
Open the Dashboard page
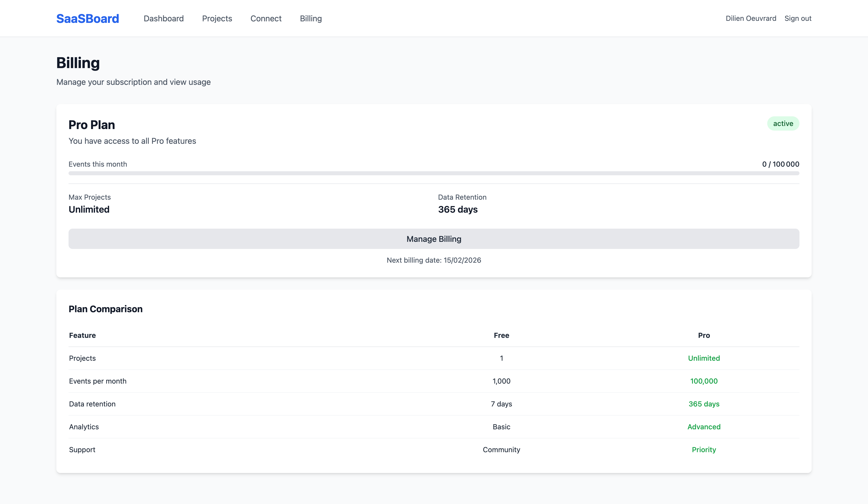tap(164, 18)
